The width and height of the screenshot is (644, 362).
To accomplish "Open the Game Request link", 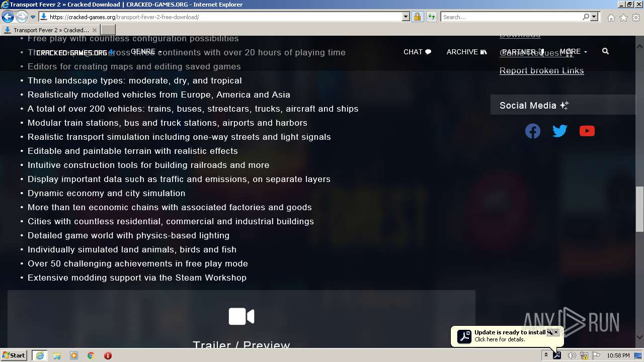I will tap(536, 53).
